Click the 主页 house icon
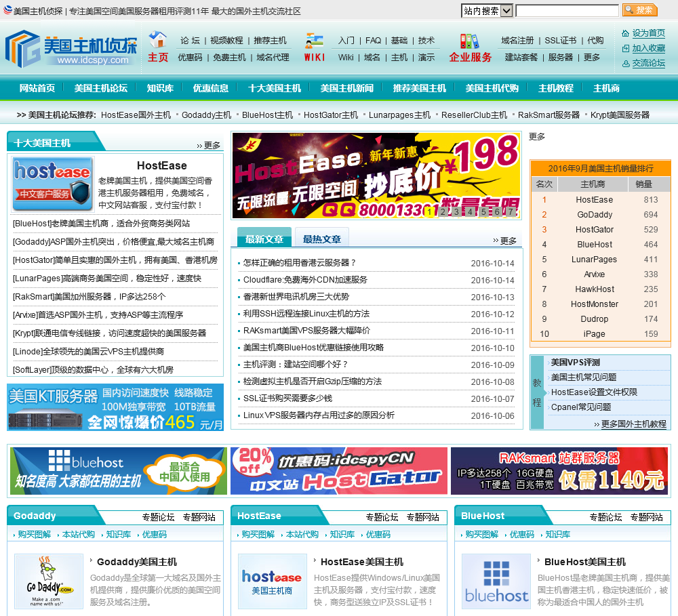The image size is (678, 616). pyautogui.click(x=158, y=40)
